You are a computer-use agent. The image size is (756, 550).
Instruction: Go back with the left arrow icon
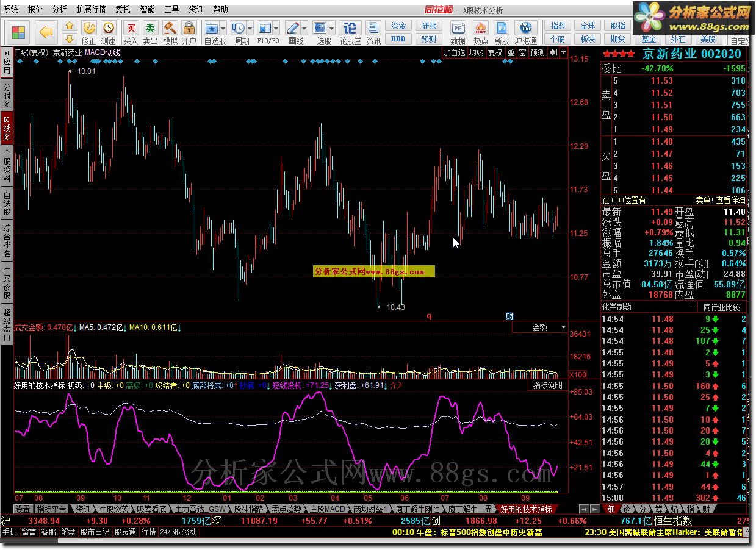pos(46,32)
